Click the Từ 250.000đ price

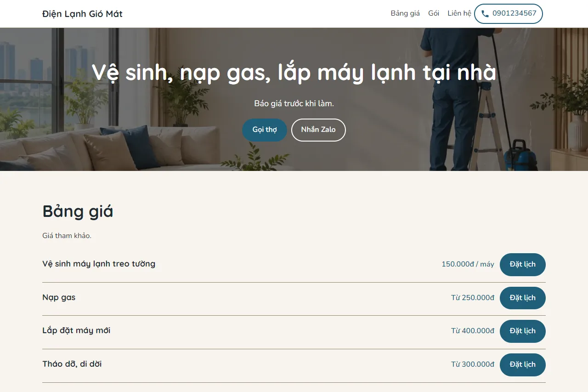(473, 298)
